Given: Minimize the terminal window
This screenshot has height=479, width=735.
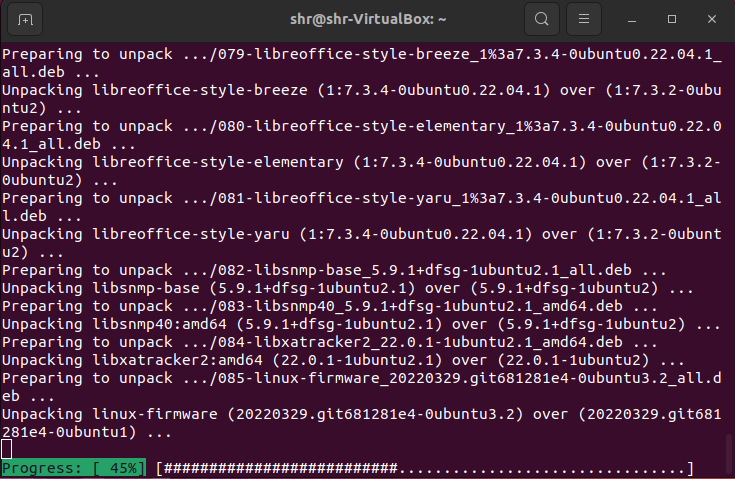Looking at the screenshot, I should (x=632, y=19).
